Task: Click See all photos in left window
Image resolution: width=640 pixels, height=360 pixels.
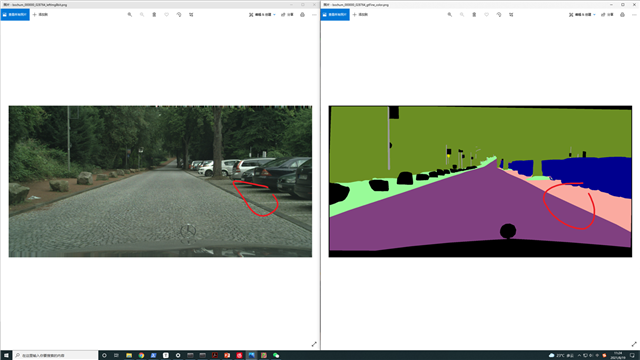Action: coord(15,15)
